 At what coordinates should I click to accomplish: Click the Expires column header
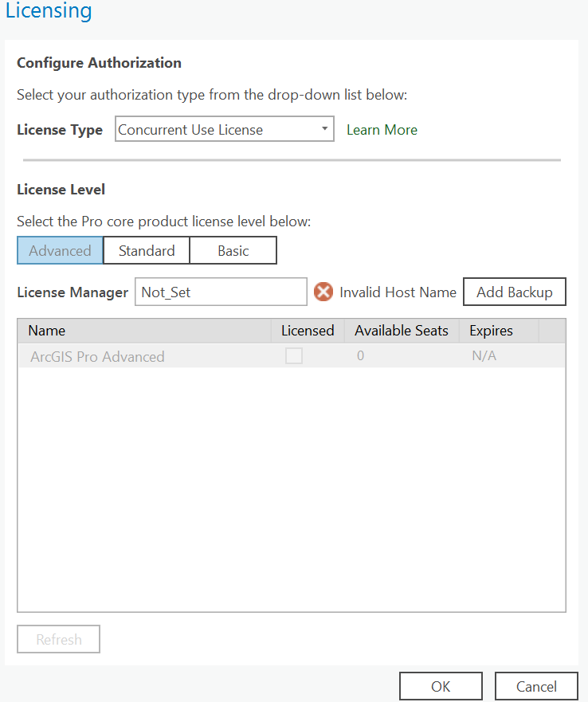click(499, 331)
